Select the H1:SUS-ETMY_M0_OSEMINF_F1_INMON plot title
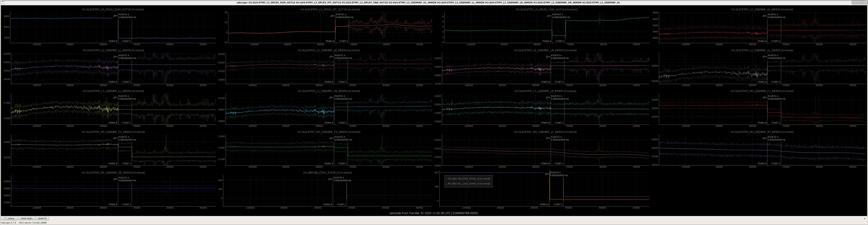This screenshot has width=868, height=225. tap(762, 91)
